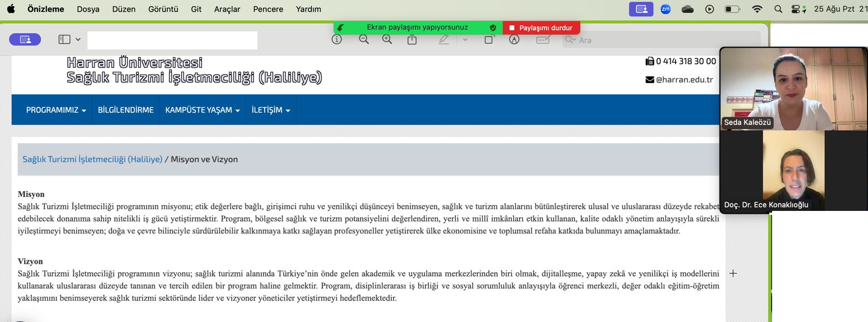Image resolution: width=868 pixels, height=322 pixels.
Task: Click the Inspector info icon in toolbar
Action: 336,40
